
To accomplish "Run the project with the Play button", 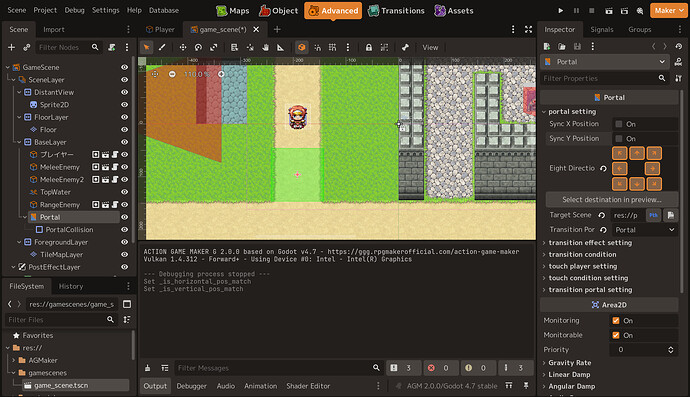I will coord(561,11).
